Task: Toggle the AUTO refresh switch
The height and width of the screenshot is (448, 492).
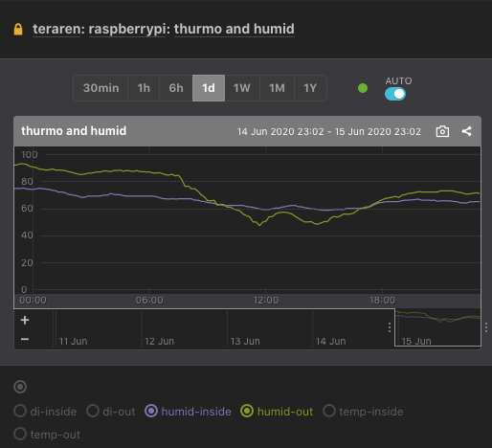Action: pos(395,94)
